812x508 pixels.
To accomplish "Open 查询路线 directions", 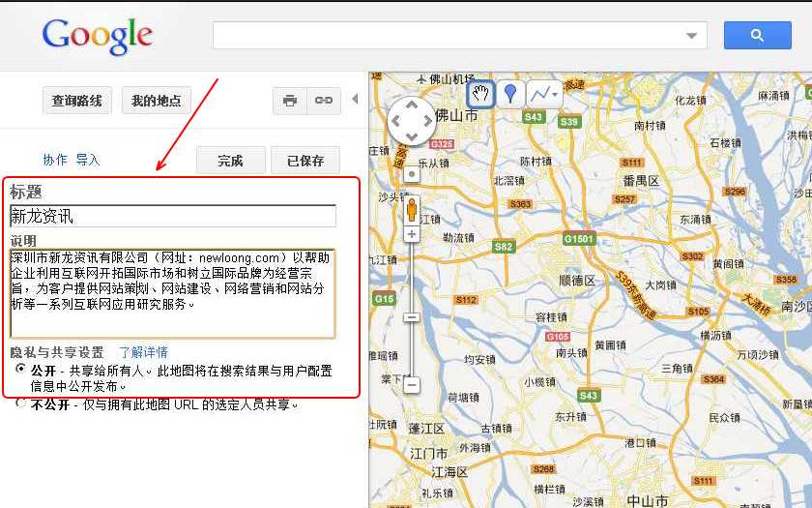I will tap(76, 101).
